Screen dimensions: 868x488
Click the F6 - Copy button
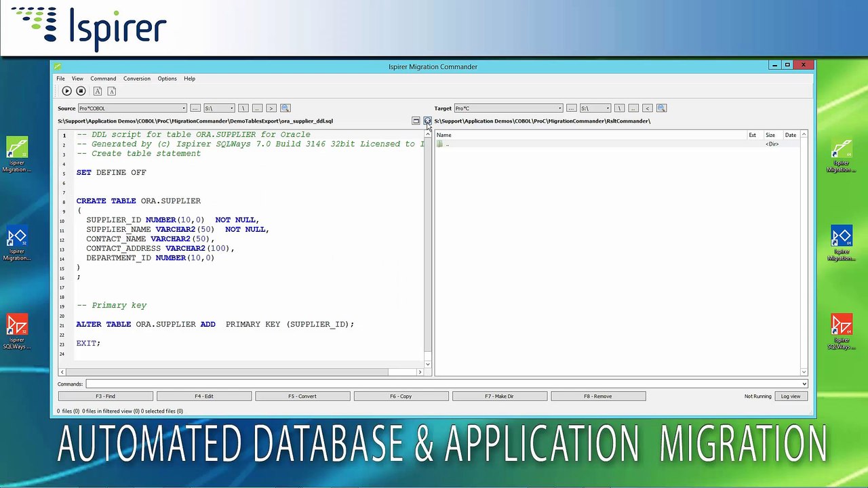pos(401,396)
